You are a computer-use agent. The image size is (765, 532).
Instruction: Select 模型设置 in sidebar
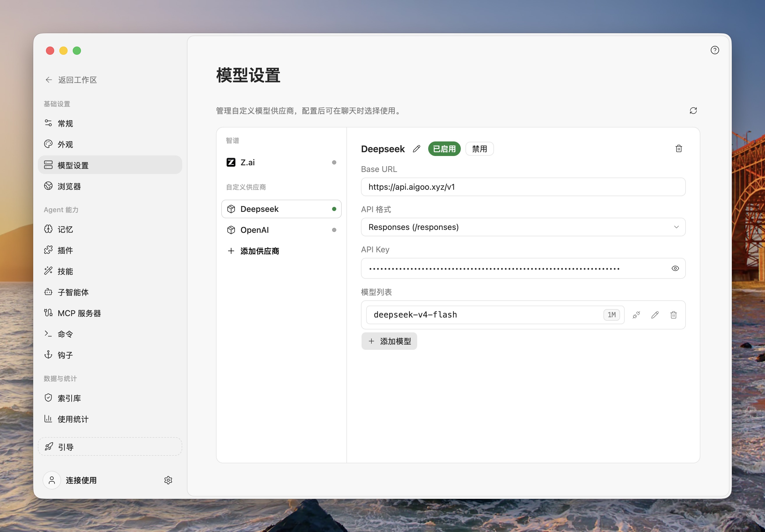110,165
